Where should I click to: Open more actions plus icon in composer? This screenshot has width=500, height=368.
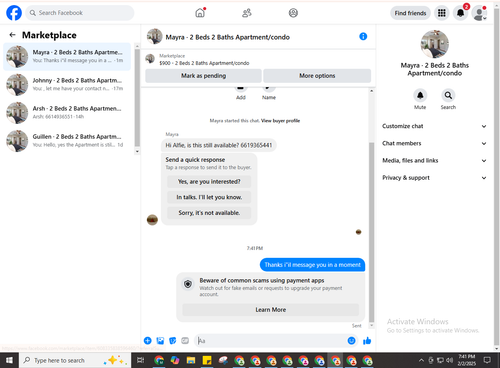pyautogui.click(x=148, y=341)
